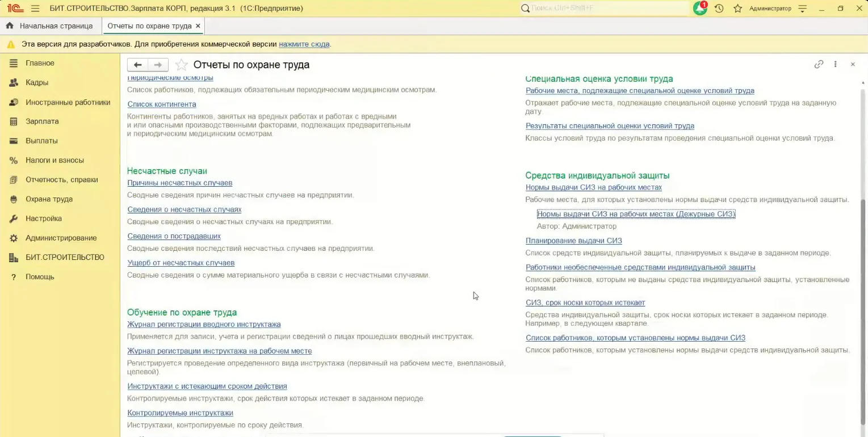Open Контролируемые инструктажи report
This screenshot has height=437, width=868.
180,413
